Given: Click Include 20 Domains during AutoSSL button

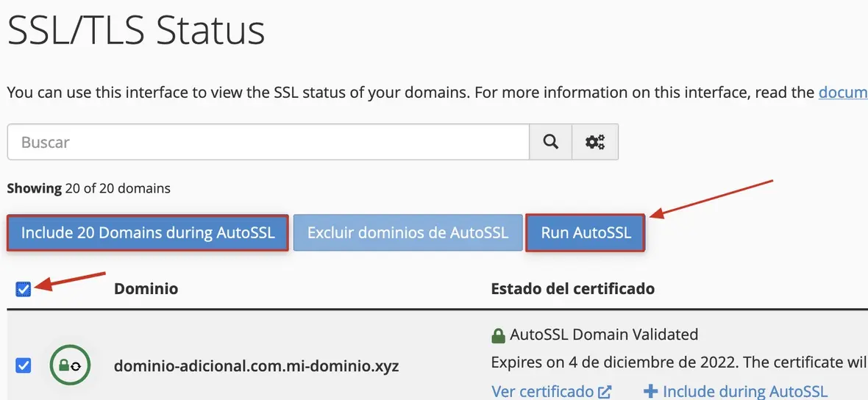Looking at the screenshot, I should coord(148,232).
